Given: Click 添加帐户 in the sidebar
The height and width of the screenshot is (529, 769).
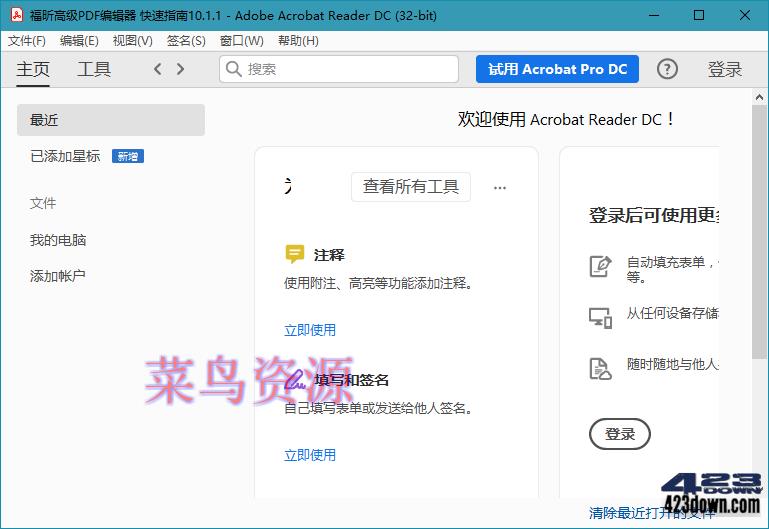Looking at the screenshot, I should (x=57, y=276).
